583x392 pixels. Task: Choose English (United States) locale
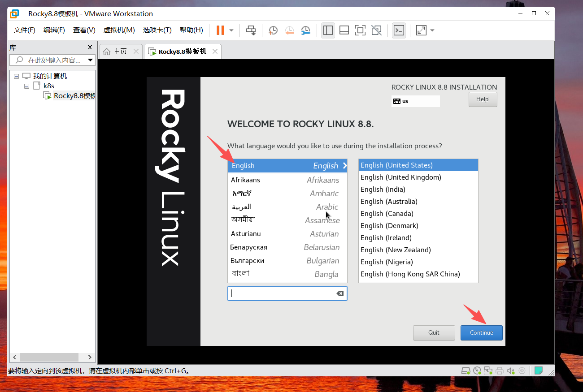418,165
